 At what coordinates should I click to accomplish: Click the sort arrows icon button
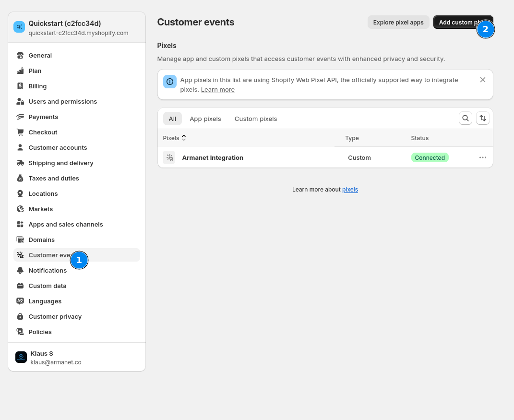click(482, 118)
